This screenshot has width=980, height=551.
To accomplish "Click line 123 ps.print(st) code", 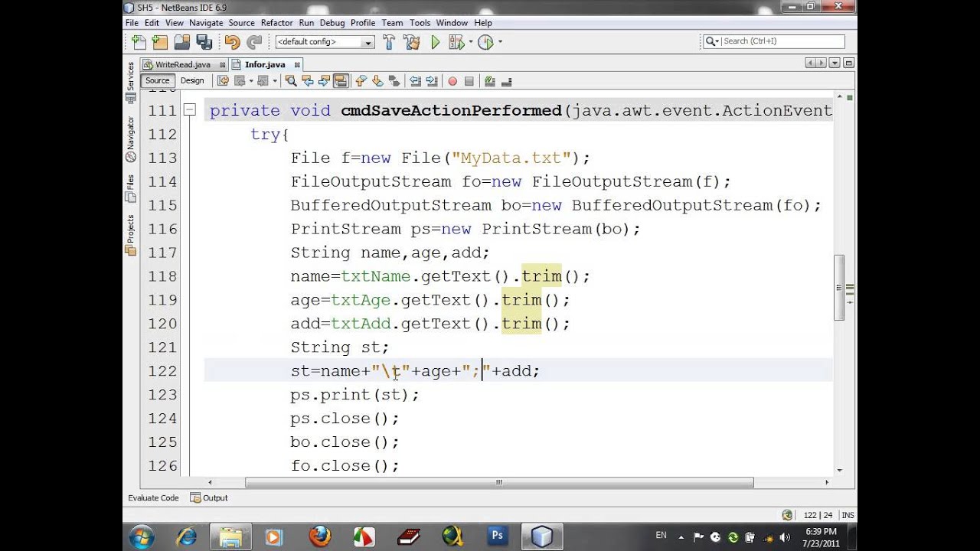I will point(354,395).
